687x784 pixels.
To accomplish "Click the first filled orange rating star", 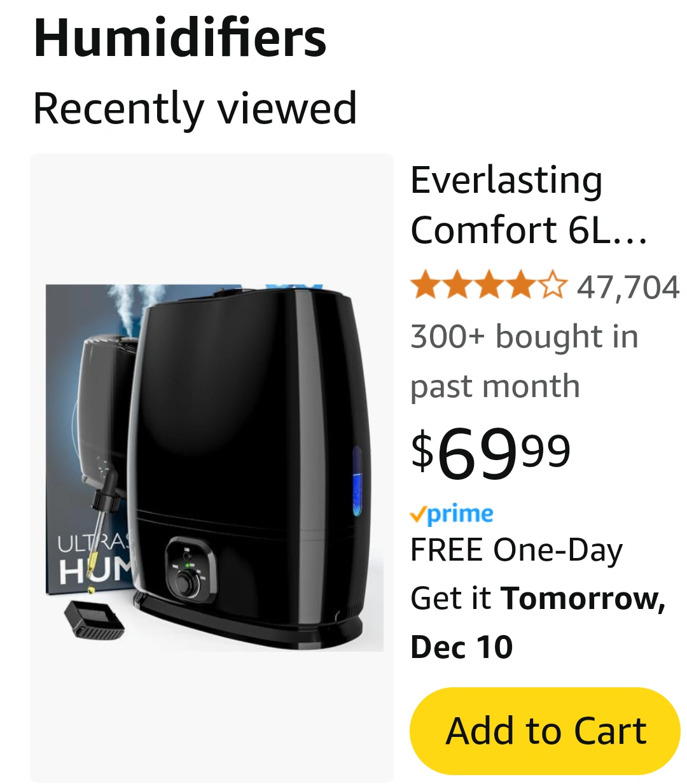I will (x=424, y=285).
